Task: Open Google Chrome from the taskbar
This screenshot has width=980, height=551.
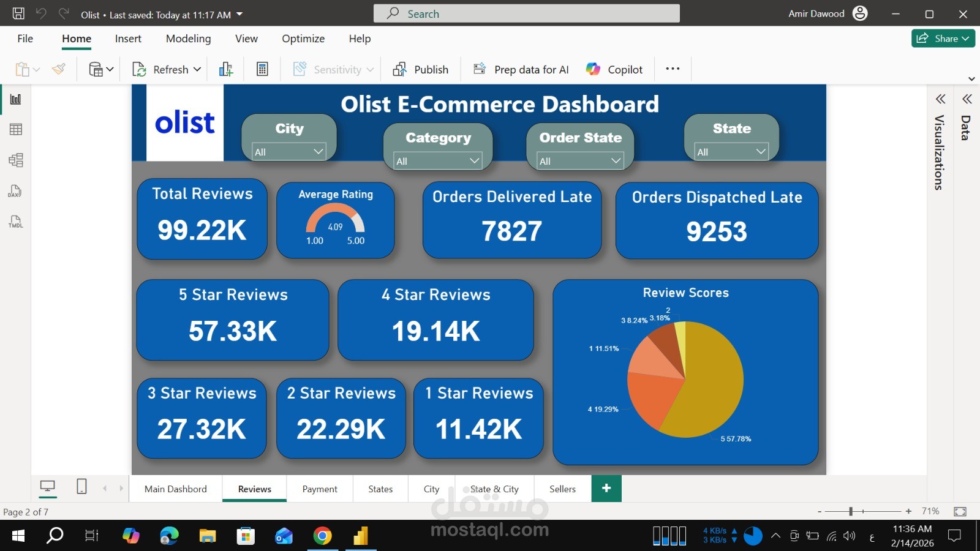Action: point(323,536)
